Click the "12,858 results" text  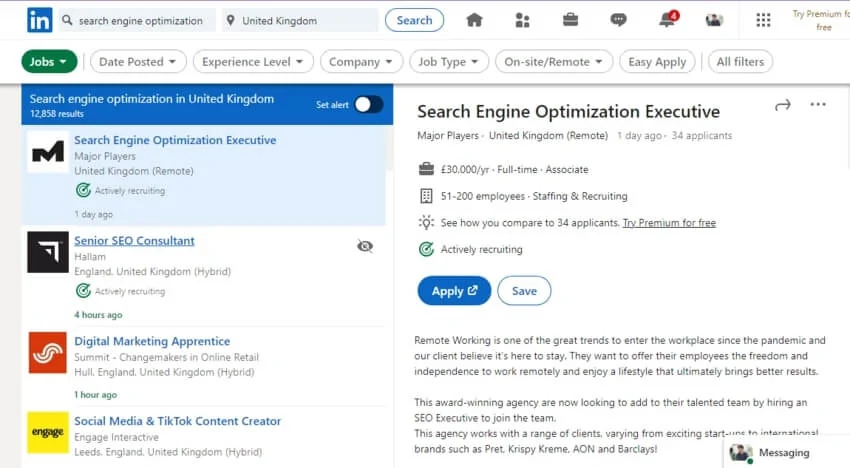point(57,114)
